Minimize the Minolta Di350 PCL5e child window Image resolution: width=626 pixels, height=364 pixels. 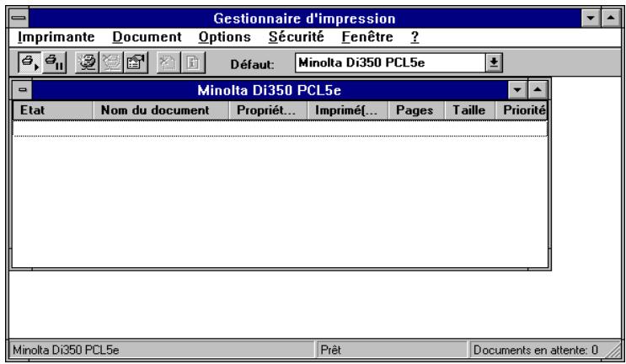(x=517, y=90)
